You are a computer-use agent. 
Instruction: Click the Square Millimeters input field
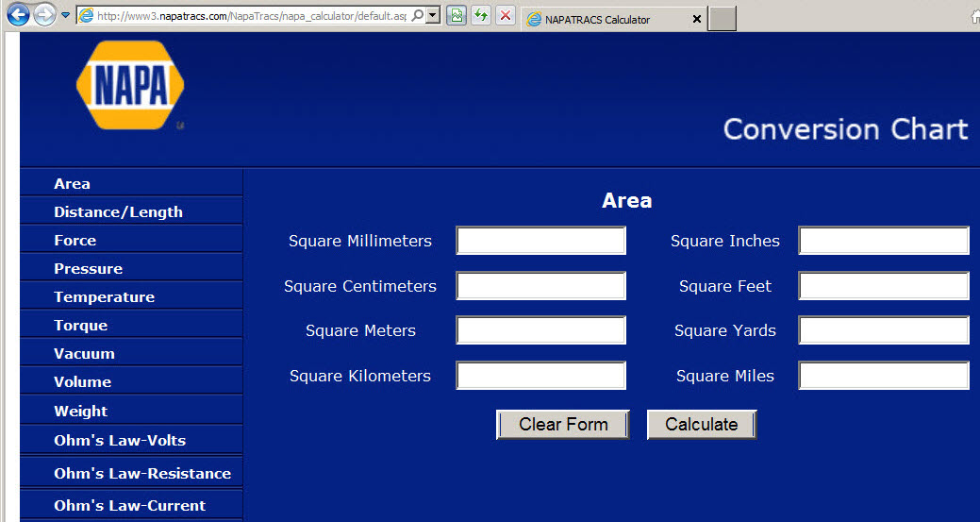(x=540, y=241)
